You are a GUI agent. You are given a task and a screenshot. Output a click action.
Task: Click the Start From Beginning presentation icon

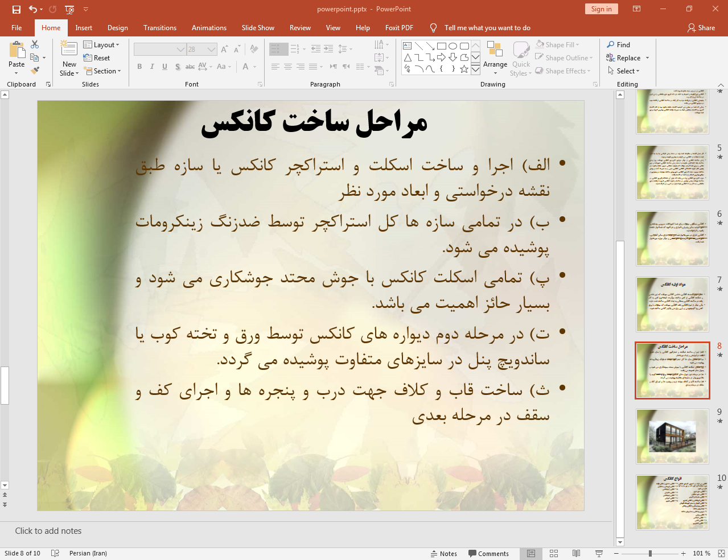tap(69, 9)
